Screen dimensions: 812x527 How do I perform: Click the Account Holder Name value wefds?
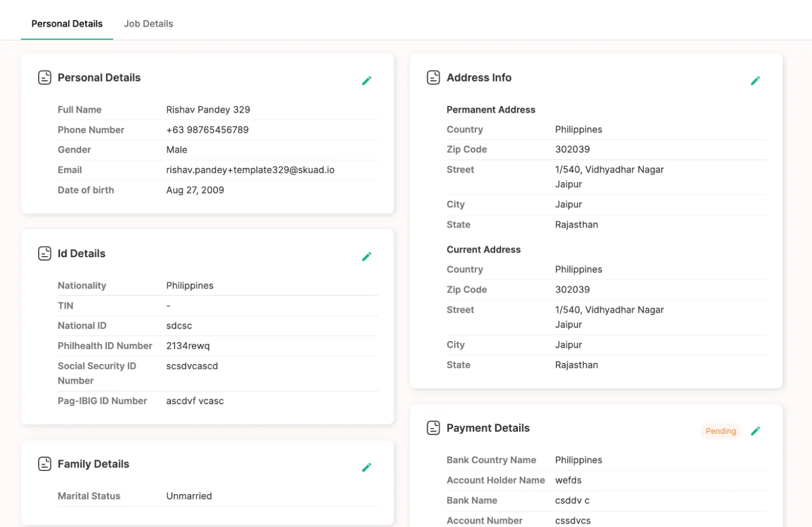pyautogui.click(x=568, y=480)
